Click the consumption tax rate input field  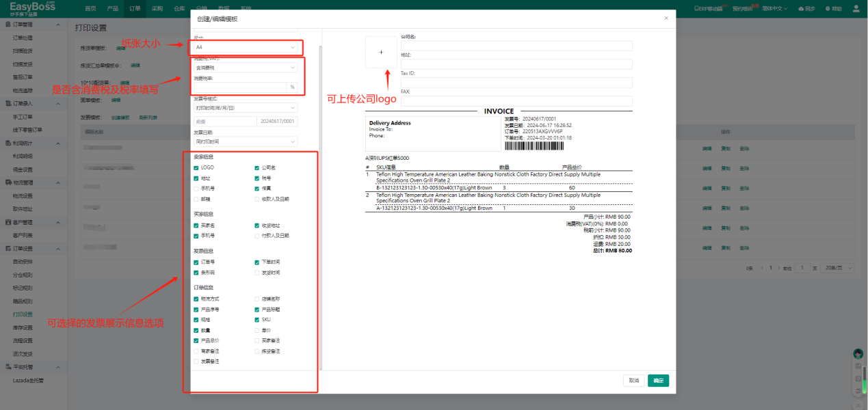tap(240, 87)
